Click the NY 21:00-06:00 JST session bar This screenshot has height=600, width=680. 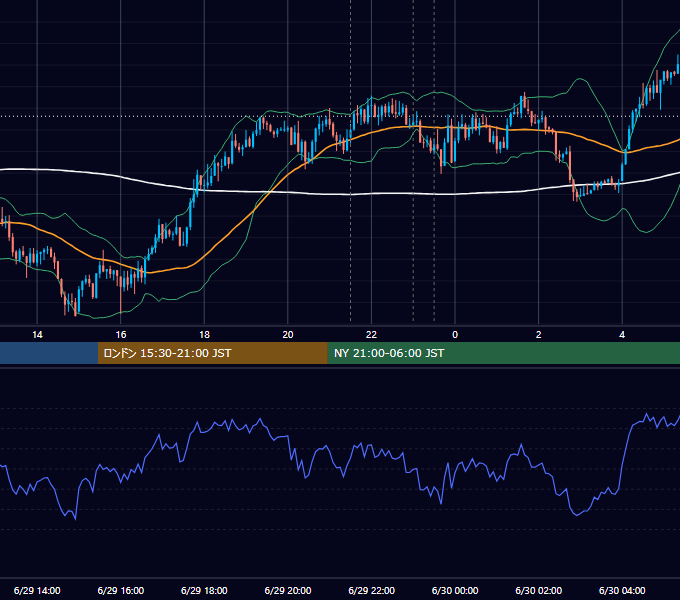503,353
